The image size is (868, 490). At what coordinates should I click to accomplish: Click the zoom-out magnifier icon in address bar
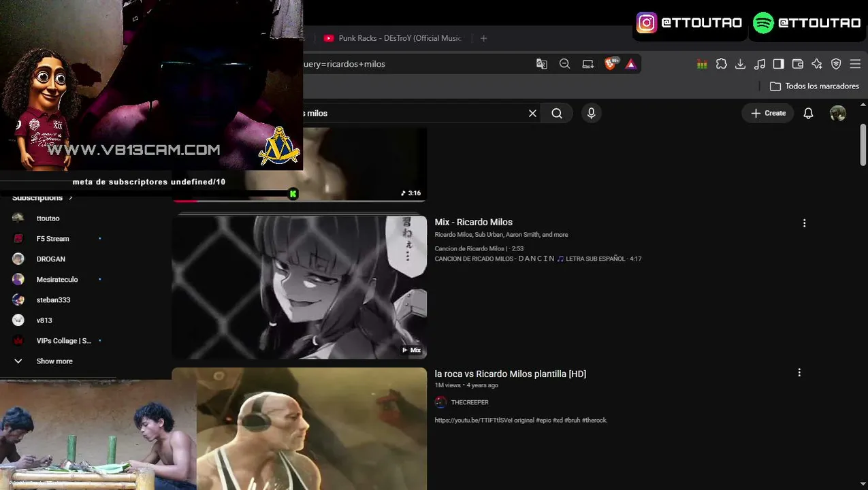click(564, 64)
